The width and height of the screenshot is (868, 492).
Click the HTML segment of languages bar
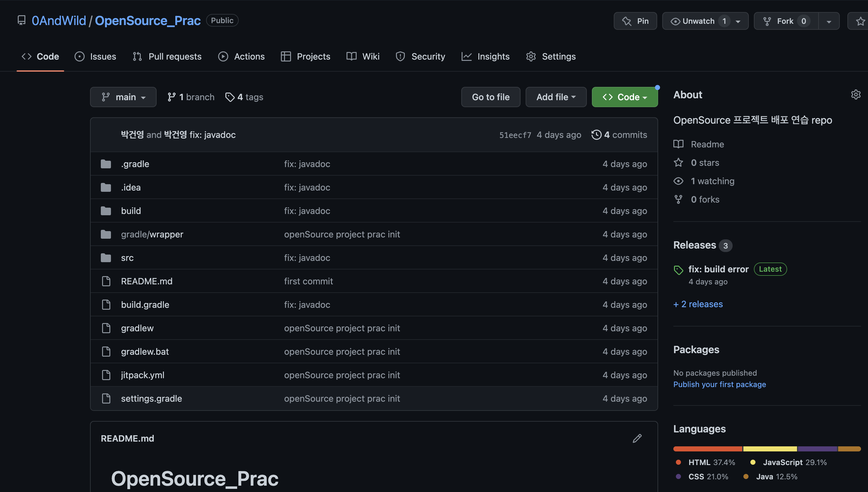click(708, 449)
